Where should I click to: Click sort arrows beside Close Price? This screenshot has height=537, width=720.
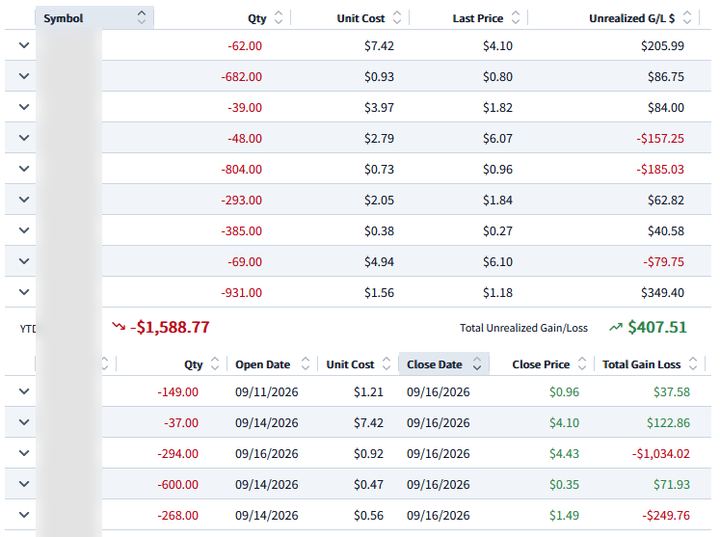(x=581, y=364)
